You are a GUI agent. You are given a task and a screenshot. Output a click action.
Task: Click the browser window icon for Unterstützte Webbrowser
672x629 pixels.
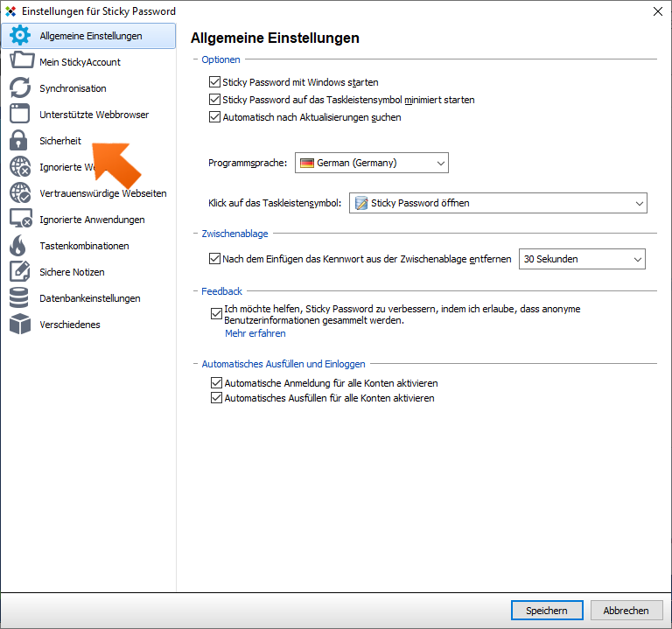point(20,114)
